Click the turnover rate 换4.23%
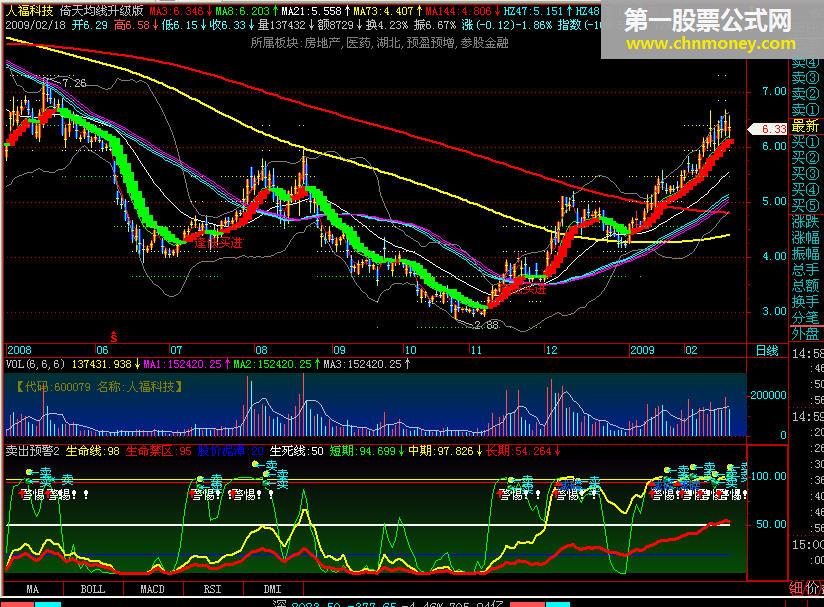This screenshot has height=607, width=824. pyautogui.click(x=387, y=25)
